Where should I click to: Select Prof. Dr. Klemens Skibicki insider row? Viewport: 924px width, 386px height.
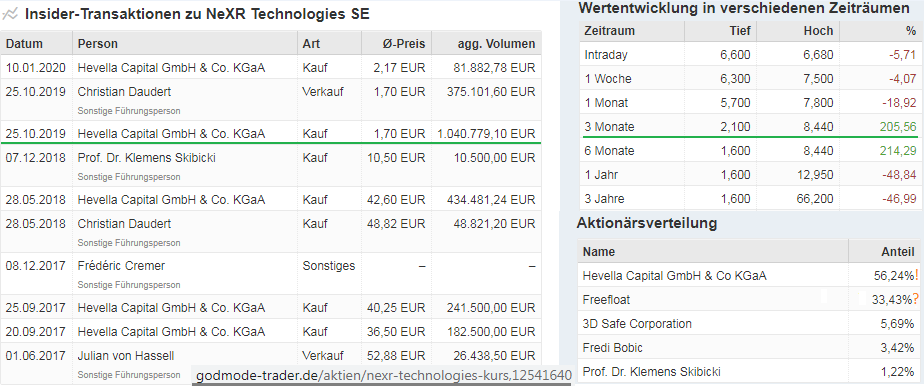point(271,166)
